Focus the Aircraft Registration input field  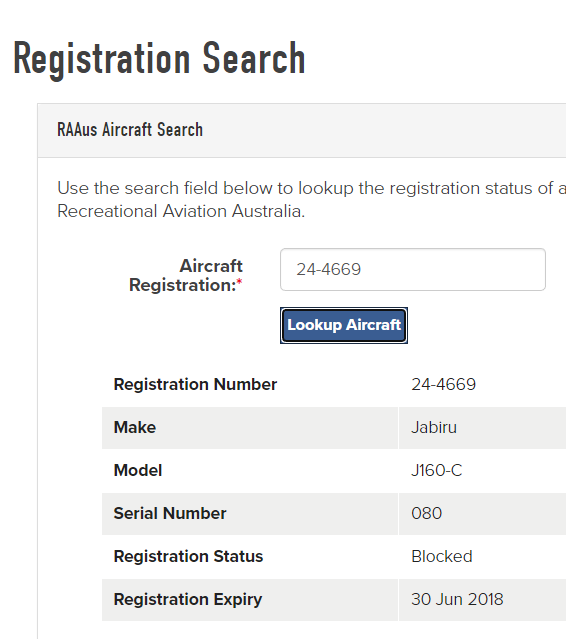point(413,269)
